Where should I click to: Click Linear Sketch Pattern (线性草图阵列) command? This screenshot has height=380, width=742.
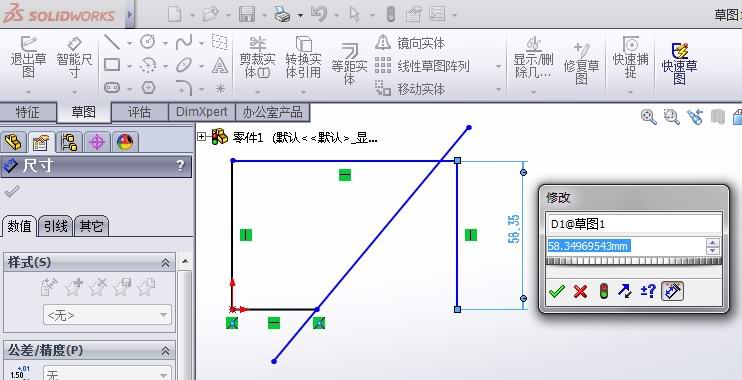tap(422, 66)
